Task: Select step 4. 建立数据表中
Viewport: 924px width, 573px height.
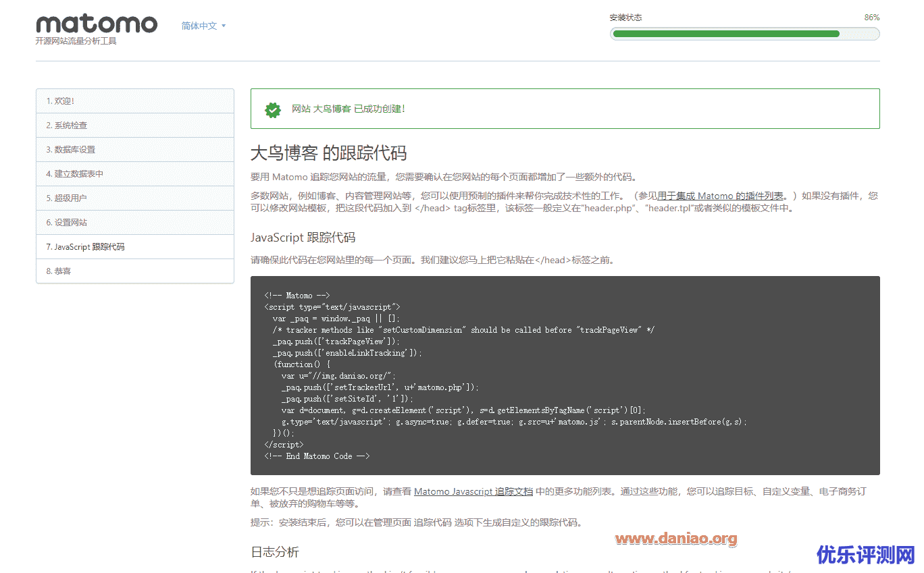Action: tap(135, 174)
